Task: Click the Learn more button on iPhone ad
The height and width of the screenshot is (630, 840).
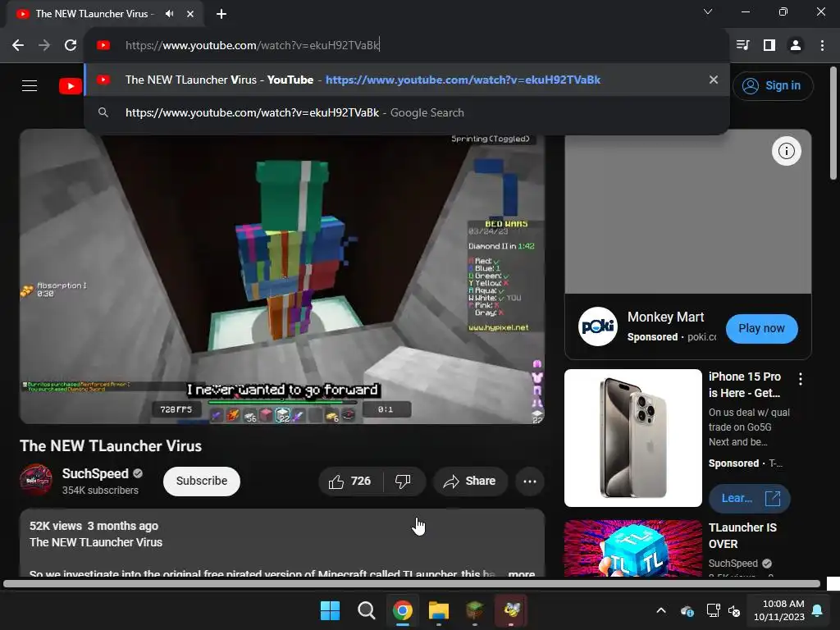Action: point(749,498)
